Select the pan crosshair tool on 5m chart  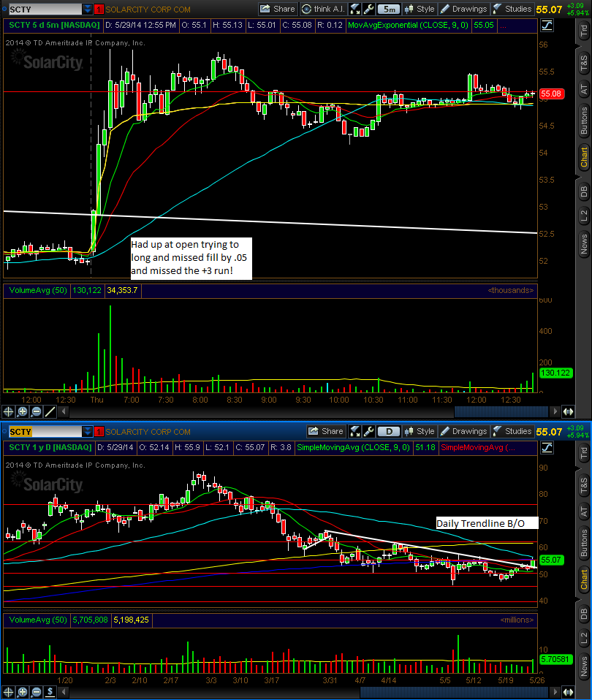9,411
